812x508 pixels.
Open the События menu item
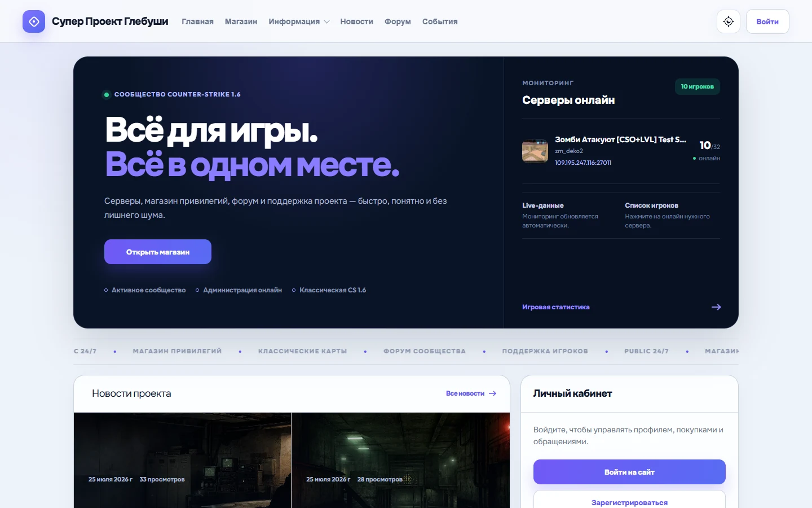pyautogui.click(x=440, y=21)
